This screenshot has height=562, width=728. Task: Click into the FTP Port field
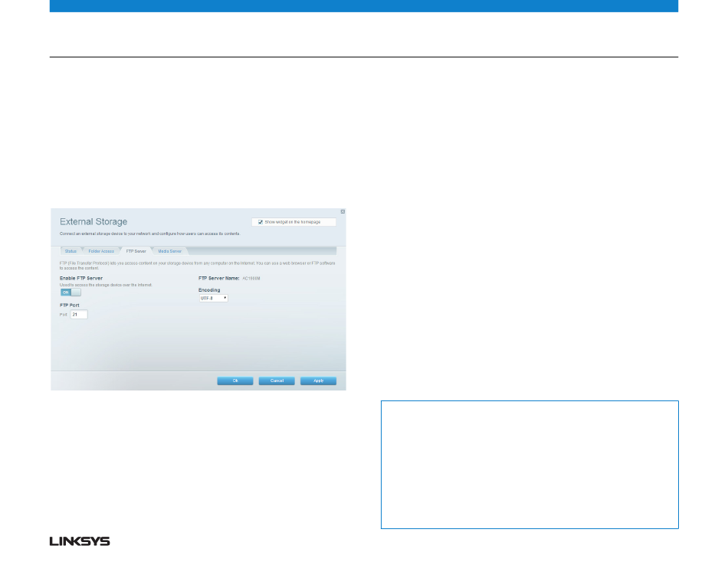click(79, 314)
